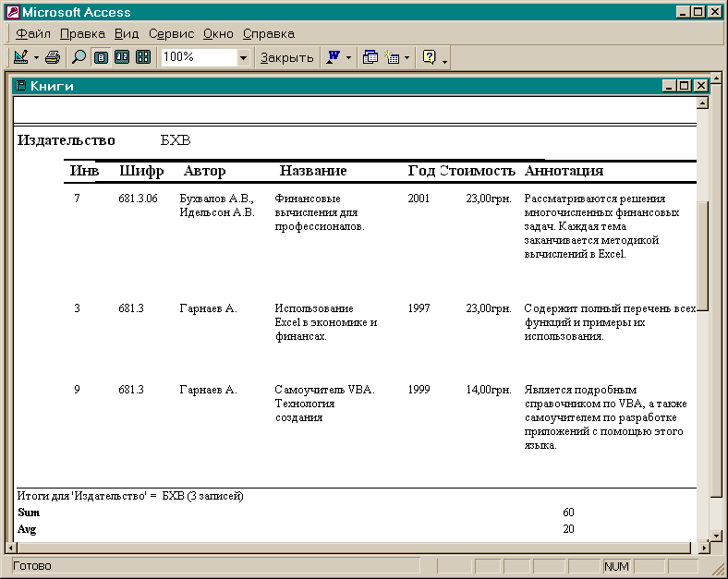Maximize the Microsoft Access window
Screen dimensions: 728x579
pyautogui.click(x=698, y=12)
